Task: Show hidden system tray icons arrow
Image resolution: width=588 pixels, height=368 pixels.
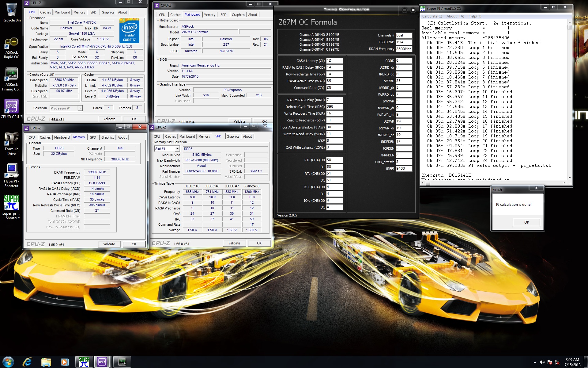Action: [535, 362]
